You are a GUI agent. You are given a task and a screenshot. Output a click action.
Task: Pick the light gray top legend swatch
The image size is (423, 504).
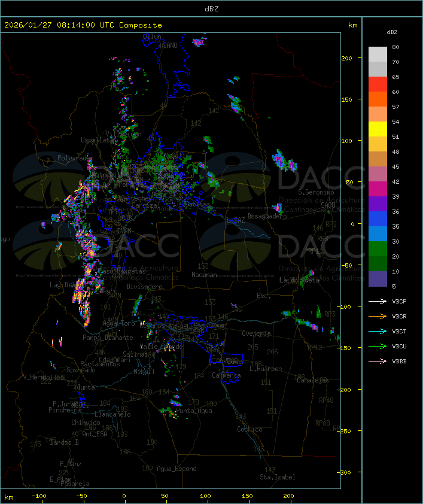click(378, 54)
